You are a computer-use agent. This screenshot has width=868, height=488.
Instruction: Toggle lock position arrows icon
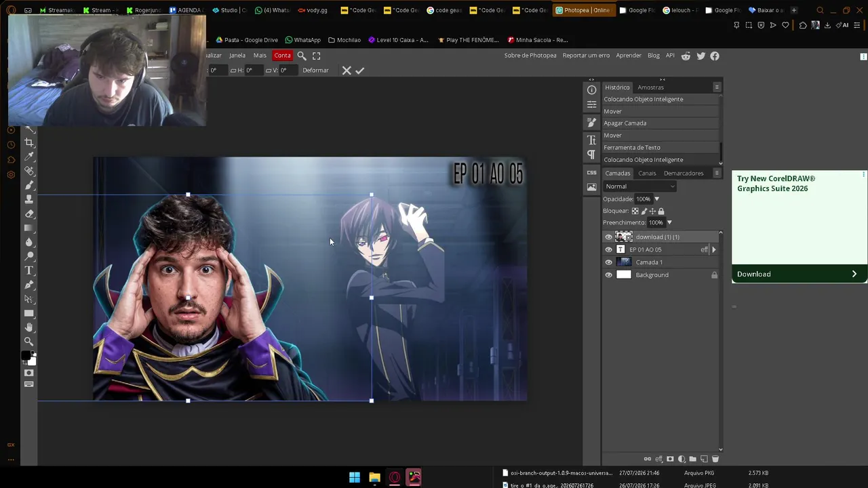(x=652, y=211)
